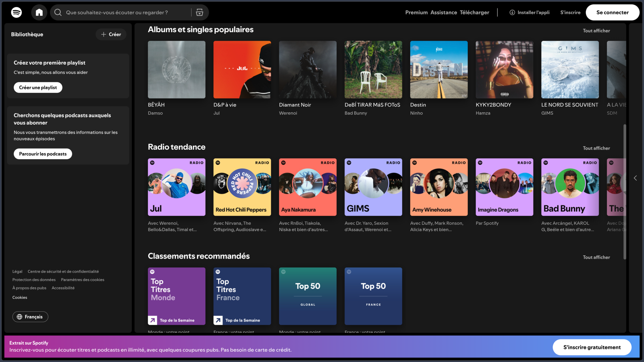Click Spotify badge on Bad Bunny radio card
644x362 pixels.
point(546,163)
